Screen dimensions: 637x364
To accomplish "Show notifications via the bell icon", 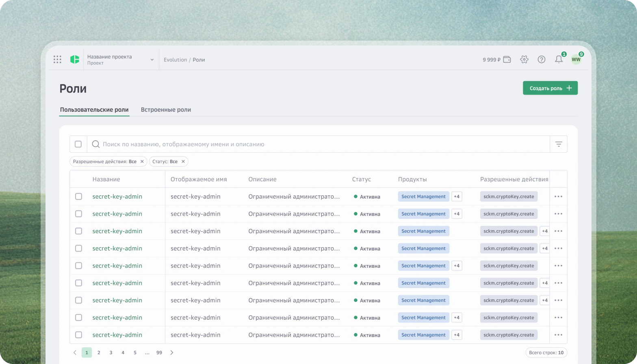I will click(x=559, y=59).
